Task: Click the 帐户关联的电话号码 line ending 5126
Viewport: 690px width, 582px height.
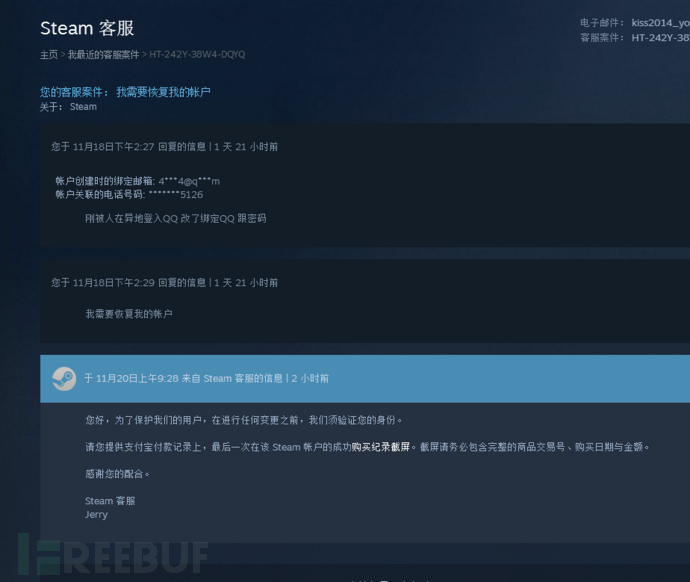Action: [129, 194]
